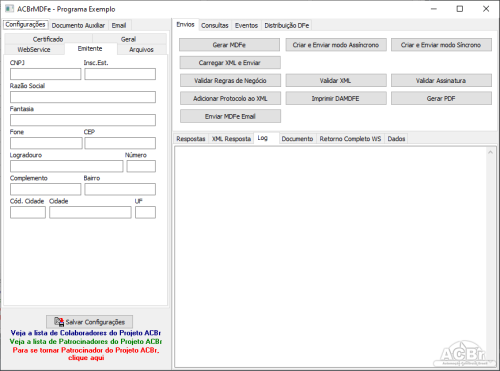Click the save icon on Salvar Configurações
The image size is (500, 371).
(59, 322)
